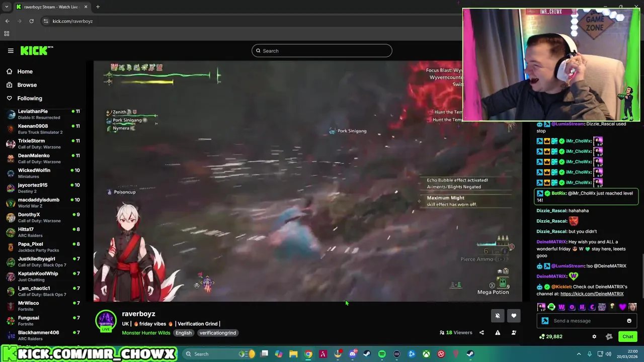Screen dimensions: 644x362
Task: Click the verificationgrind tag
Action: pyautogui.click(x=217, y=333)
